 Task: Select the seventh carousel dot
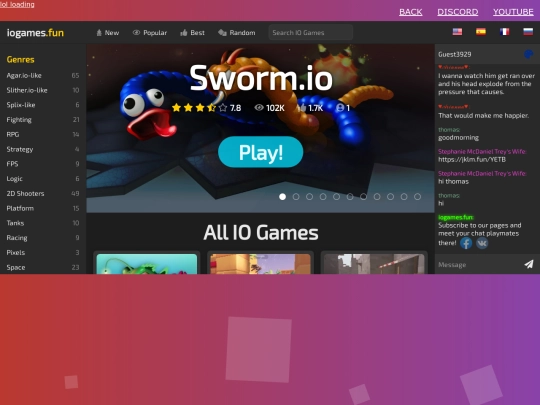click(363, 197)
